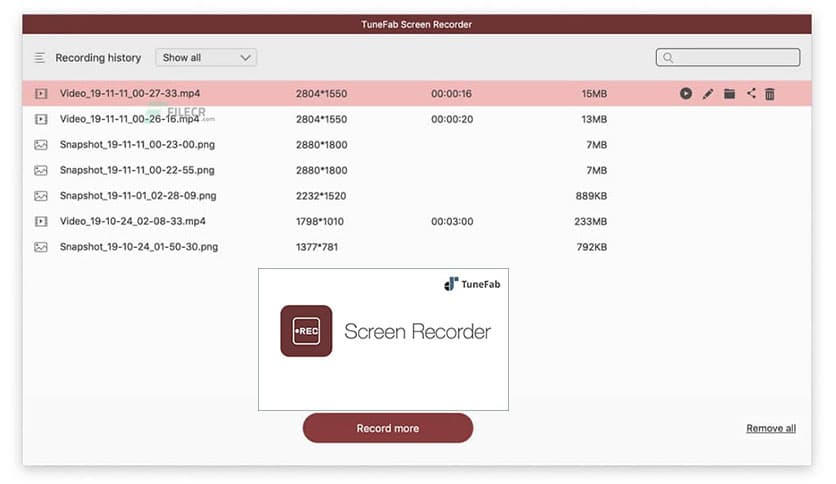Play the selected video with the play icon
The image size is (836, 484).
point(686,94)
